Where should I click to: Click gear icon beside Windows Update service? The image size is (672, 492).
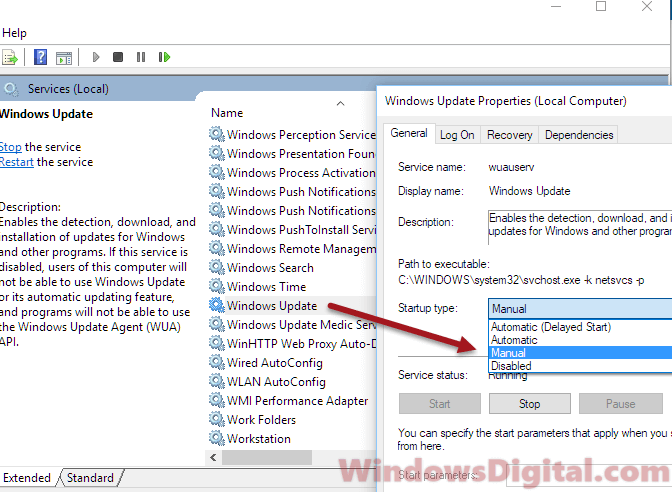tap(217, 305)
